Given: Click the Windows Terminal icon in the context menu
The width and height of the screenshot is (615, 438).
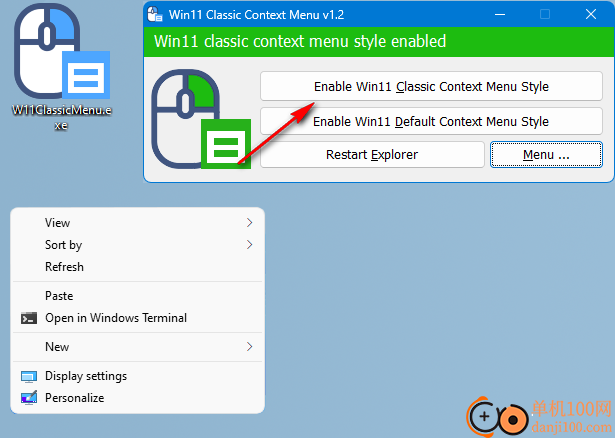Looking at the screenshot, I should [x=29, y=318].
